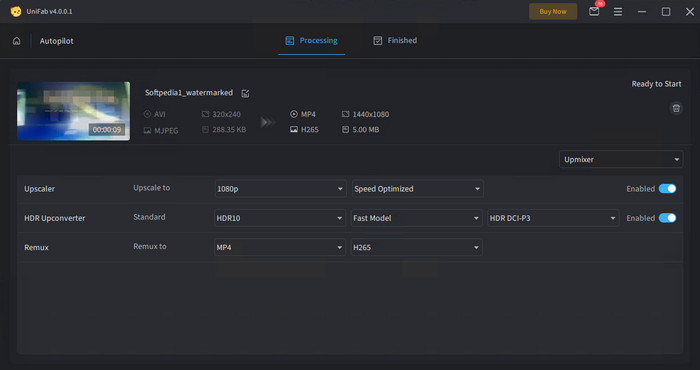This screenshot has width=700, height=370.
Task: Click the Remux to label
Action: coord(150,246)
